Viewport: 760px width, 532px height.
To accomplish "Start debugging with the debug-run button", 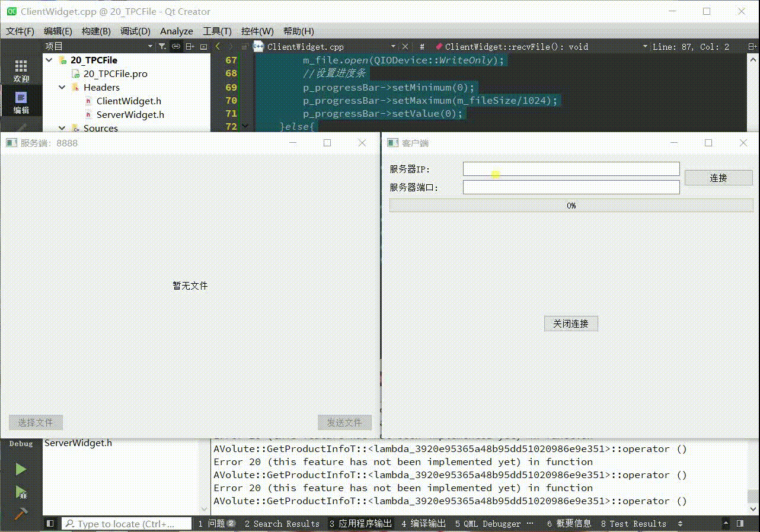I will [x=21, y=492].
